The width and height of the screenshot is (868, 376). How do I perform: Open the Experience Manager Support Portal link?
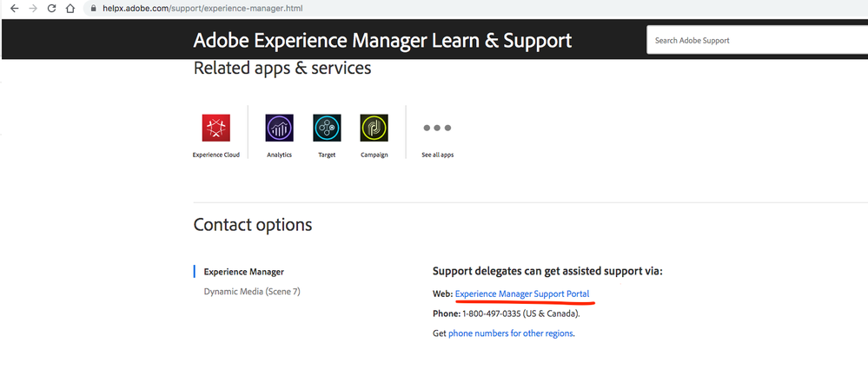522,294
